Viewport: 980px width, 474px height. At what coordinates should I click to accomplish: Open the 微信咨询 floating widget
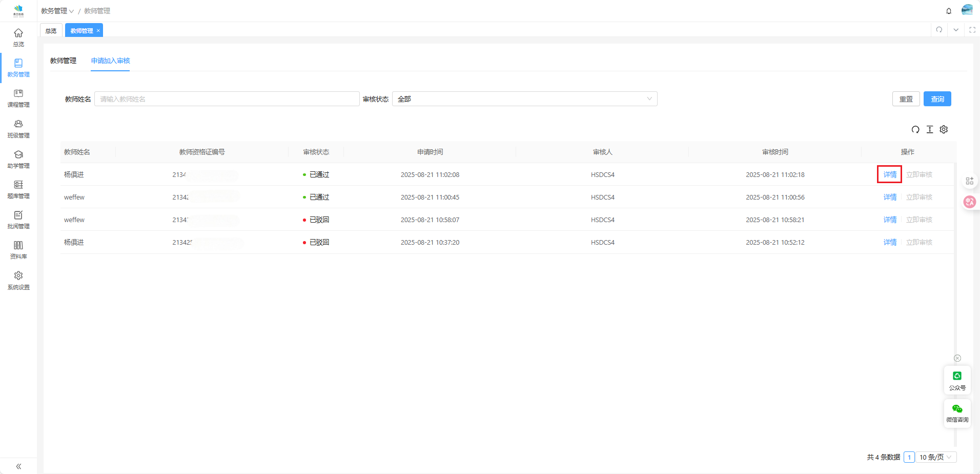pyautogui.click(x=957, y=413)
